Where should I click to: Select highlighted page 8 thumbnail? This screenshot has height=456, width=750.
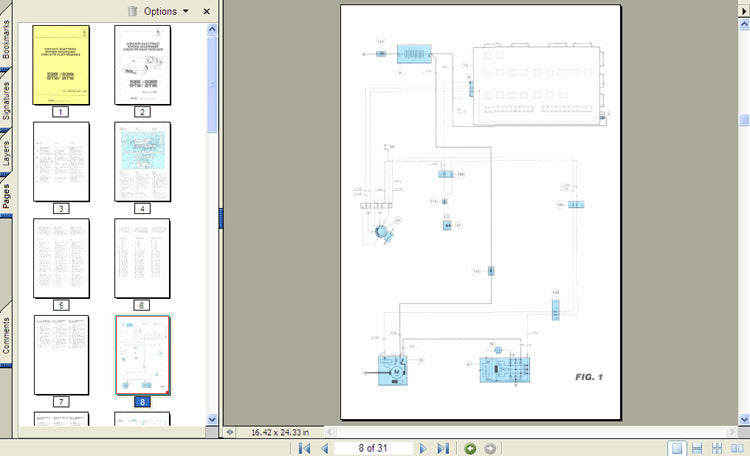[143, 355]
